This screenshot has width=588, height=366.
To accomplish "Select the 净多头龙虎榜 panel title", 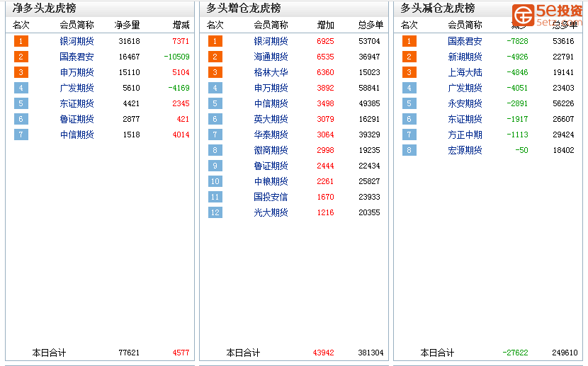I will [44, 8].
